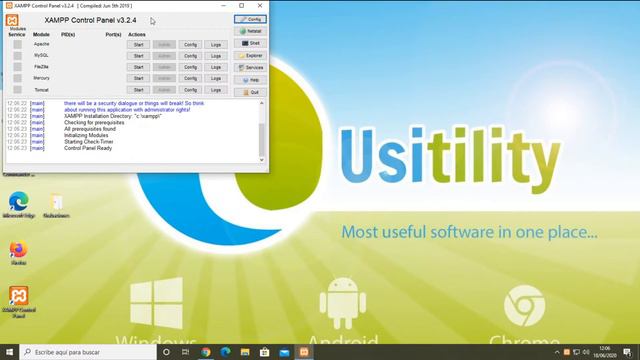Toggle the Apache service checkbox
The image size is (640, 360).
click(17, 44)
